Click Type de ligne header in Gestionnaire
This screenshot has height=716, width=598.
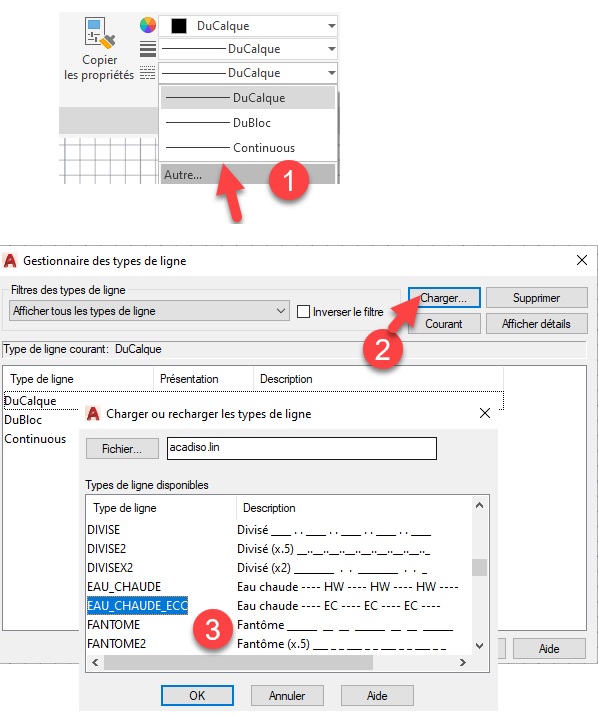79,379
